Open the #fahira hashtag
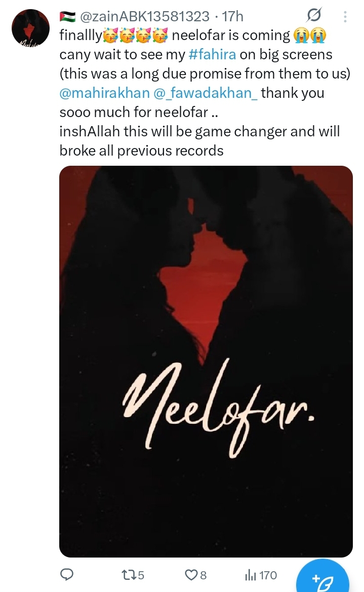 212,54
